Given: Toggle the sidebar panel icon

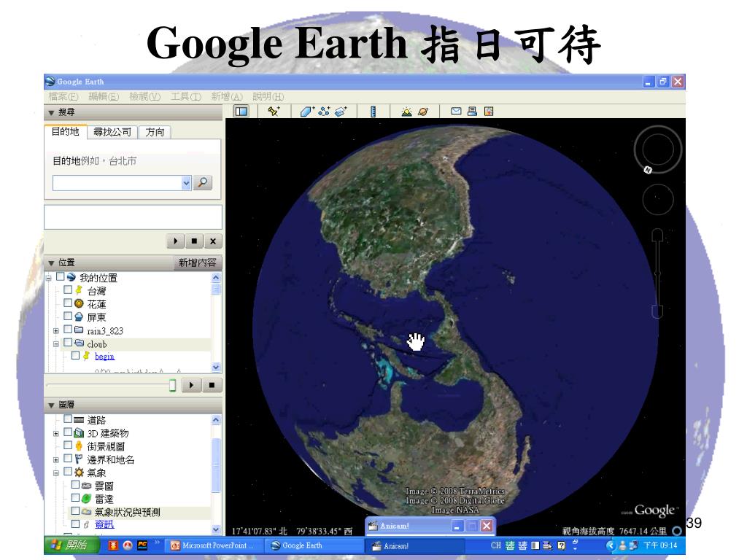Looking at the screenshot, I should tap(241, 112).
